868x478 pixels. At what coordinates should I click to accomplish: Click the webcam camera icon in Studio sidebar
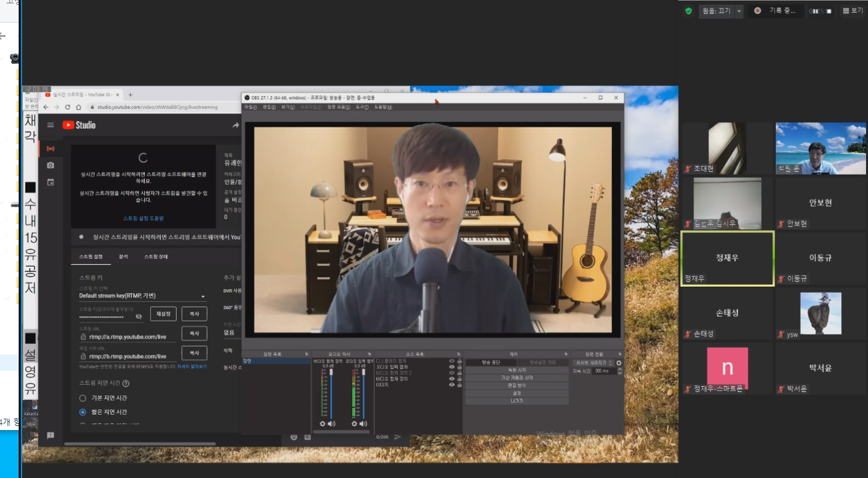(x=50, y=165)
